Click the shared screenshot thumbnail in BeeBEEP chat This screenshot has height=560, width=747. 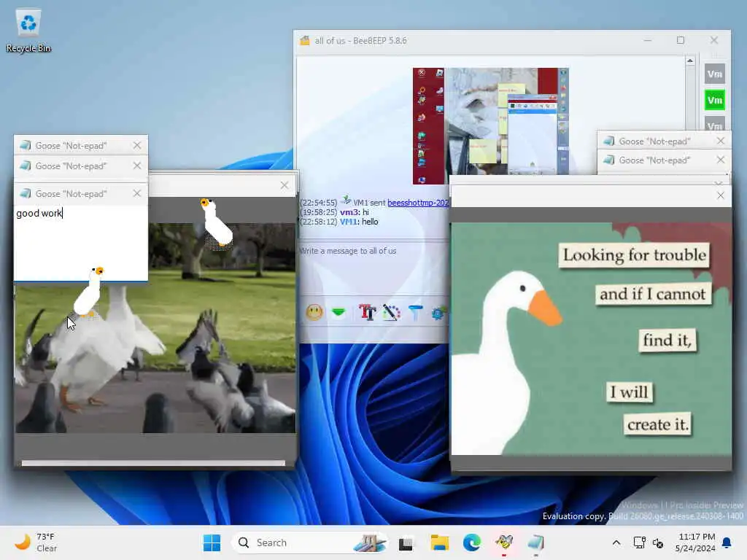(x=491, y=125)
